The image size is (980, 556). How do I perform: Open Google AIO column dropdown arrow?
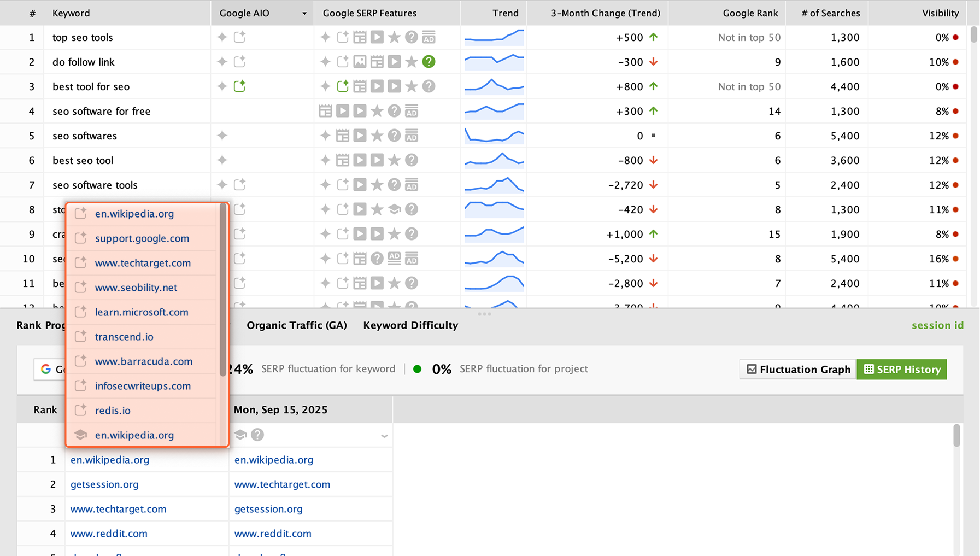click(x=304, y=13)
